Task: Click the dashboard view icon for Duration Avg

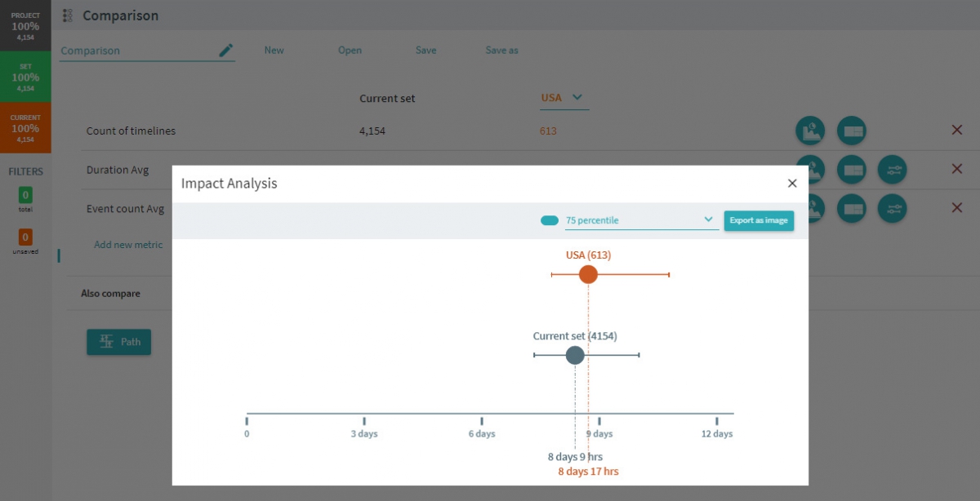Action: tap(852, 170)
